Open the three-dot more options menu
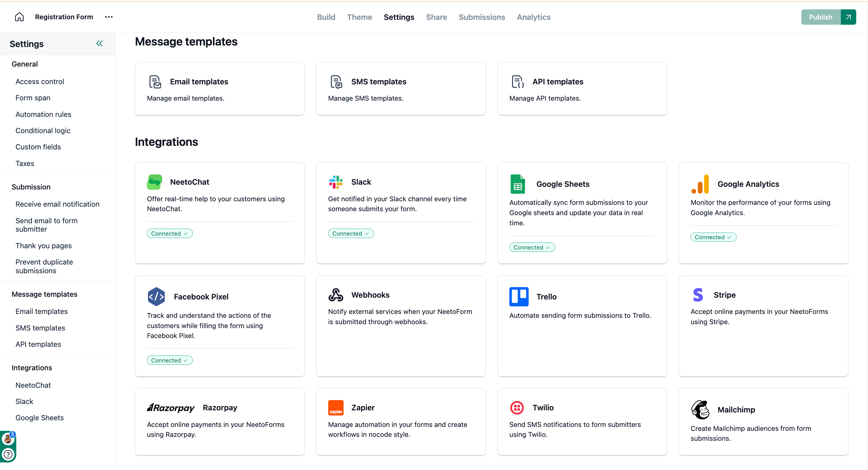868x470 pixels. 108,17
